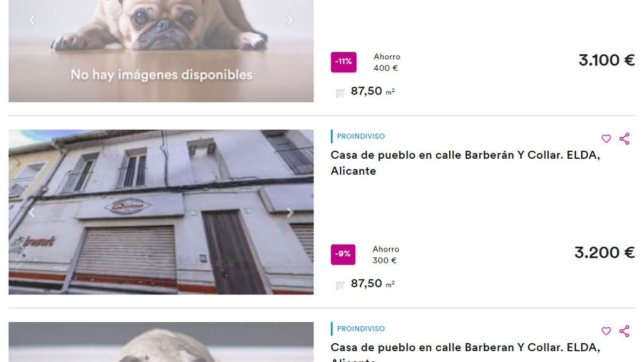The height and width of the screenshot is (362, 644).
Task: Go to the previous image on the top pug placeholder
Action: tap(32, 20)
